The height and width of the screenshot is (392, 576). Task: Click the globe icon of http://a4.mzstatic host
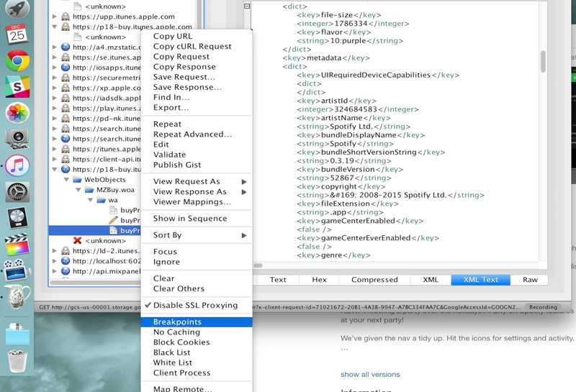[66, 47]
